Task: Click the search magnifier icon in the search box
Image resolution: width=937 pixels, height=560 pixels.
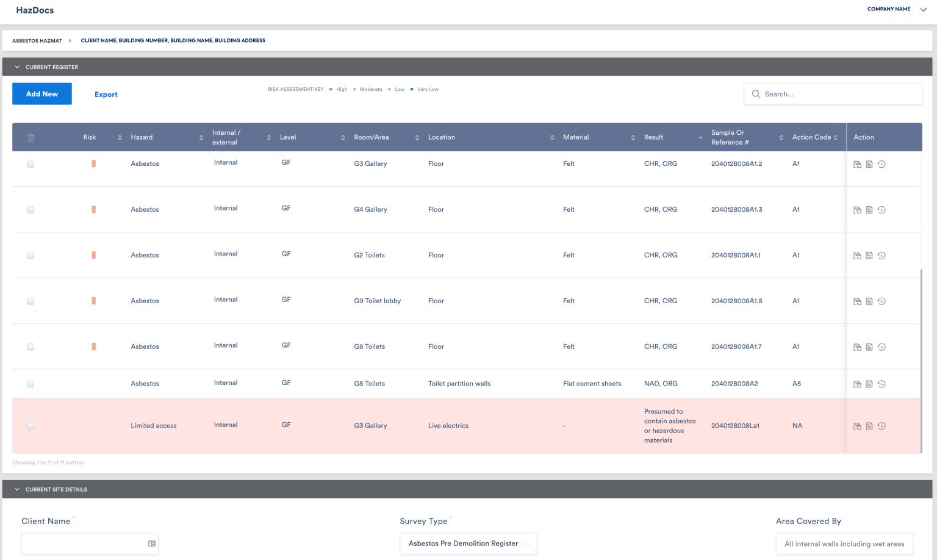Action: (756, 94)
